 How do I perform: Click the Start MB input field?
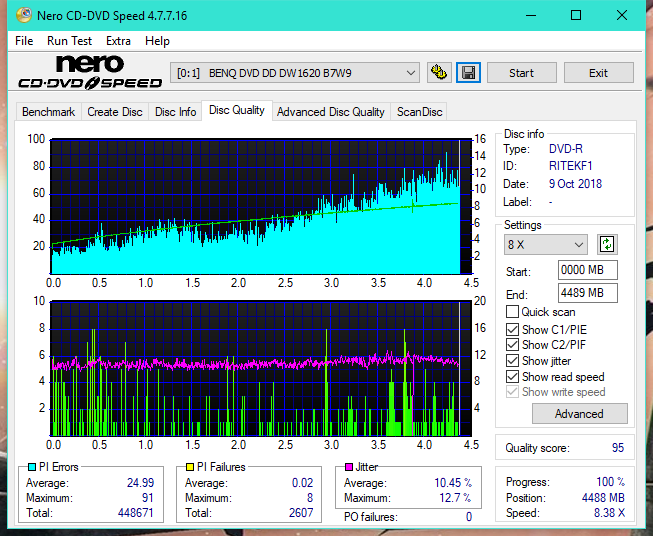pyautogui.click(x=588, y=270)
